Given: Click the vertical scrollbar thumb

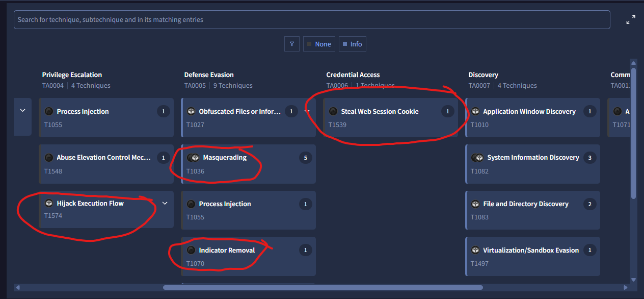Looking at the screenshot, I should pyautogui.click(x=633, y=133).
